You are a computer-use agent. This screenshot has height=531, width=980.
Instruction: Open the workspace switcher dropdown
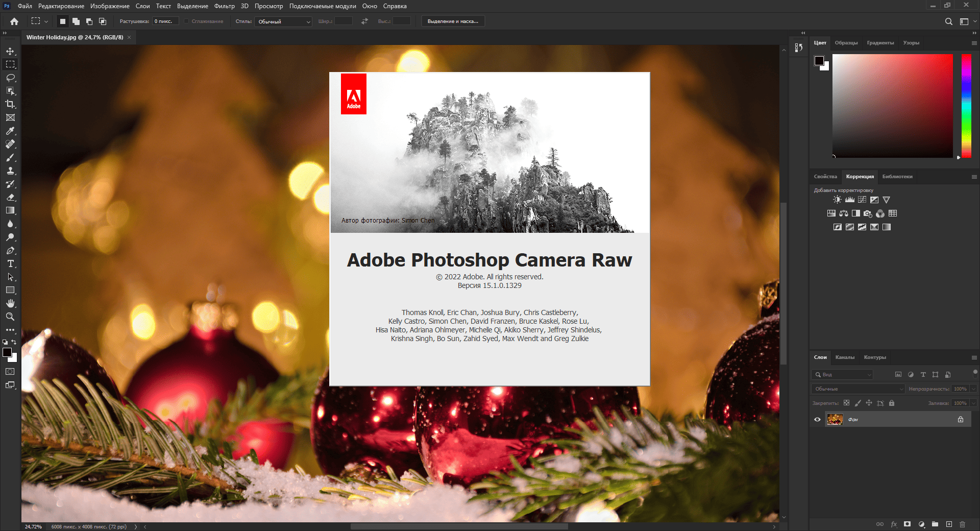point(967,21)
